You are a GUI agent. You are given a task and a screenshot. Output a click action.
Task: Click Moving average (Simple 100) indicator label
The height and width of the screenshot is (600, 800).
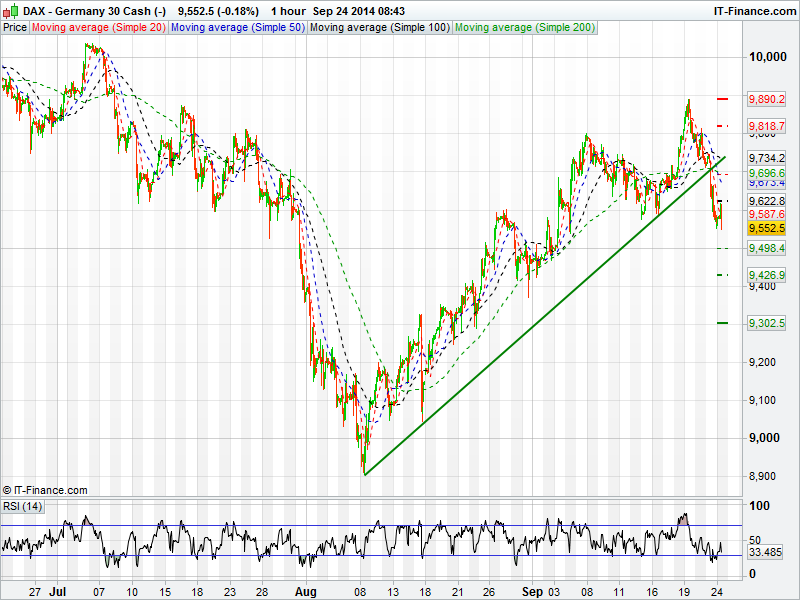379,28
